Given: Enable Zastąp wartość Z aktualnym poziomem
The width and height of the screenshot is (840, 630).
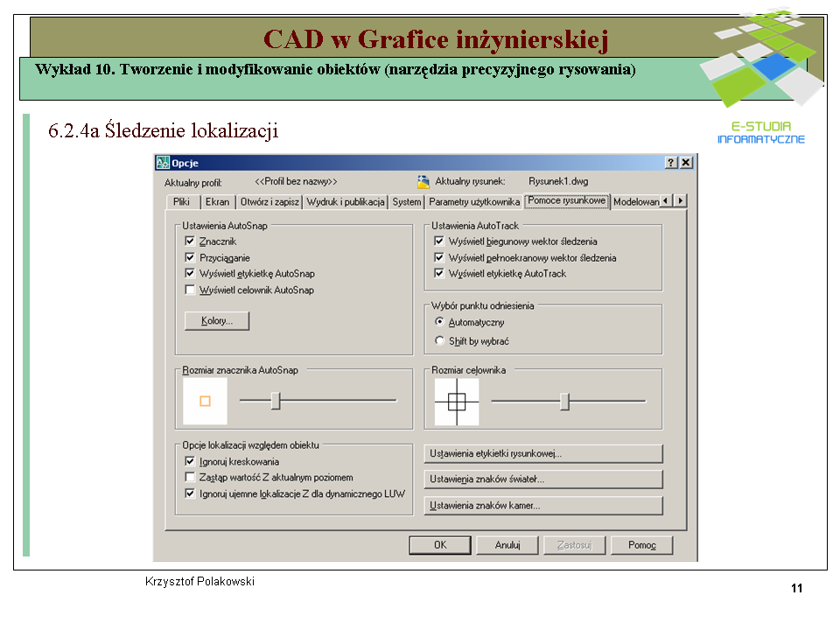Looking at the screenshot, I should coord(190,477).
